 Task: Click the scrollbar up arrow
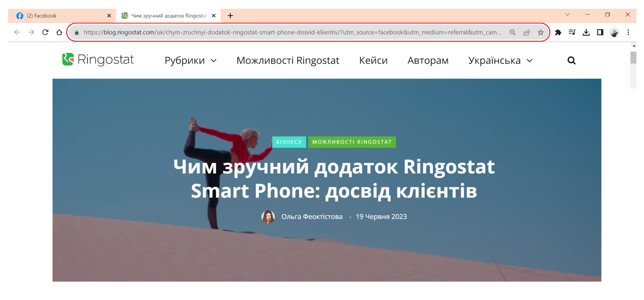[x=634, y=46]
